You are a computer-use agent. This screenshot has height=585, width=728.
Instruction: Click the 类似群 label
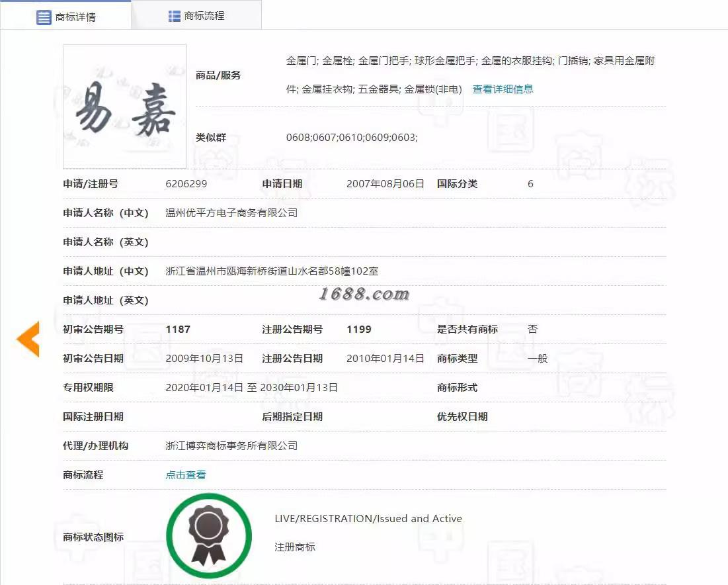(211, 138)
